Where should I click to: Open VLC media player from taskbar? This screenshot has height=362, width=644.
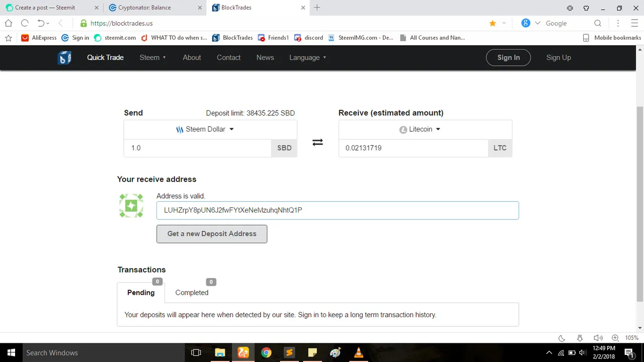[x=359, y=352]
